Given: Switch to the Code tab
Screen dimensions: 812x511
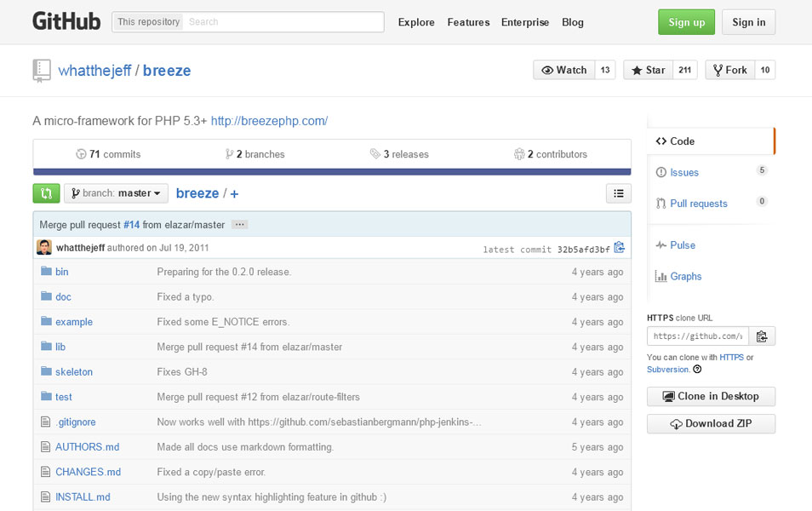Looking at the screenshot, I should click(x=711, y=141).
